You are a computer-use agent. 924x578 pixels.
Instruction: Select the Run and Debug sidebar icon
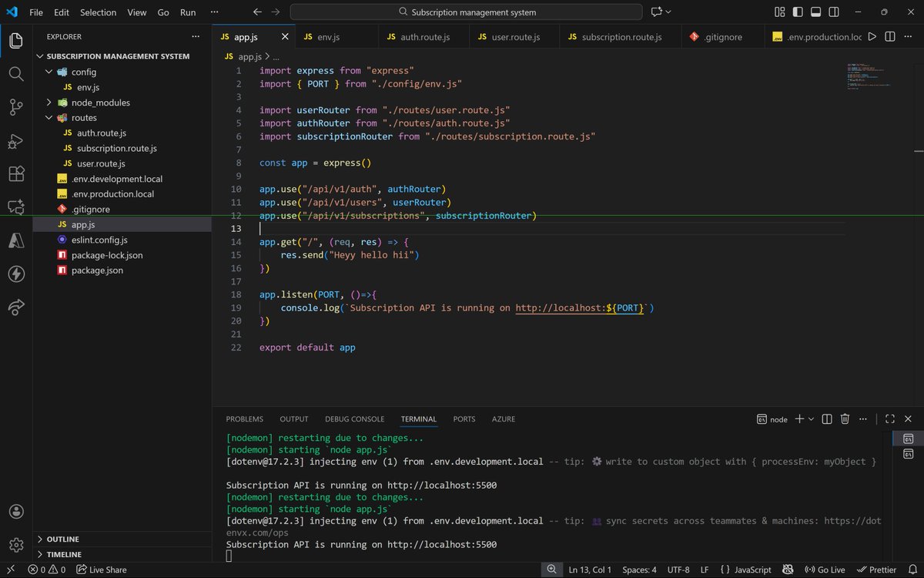pos(16,140)
